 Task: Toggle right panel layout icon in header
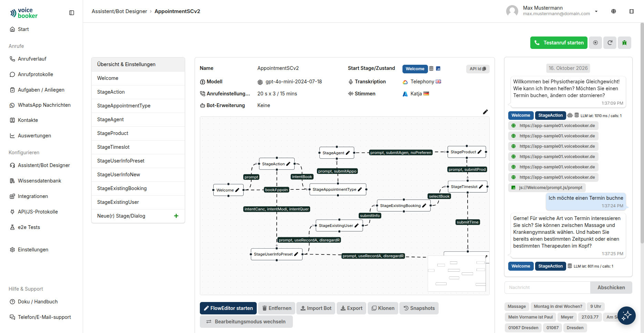(x=632, y=11)
